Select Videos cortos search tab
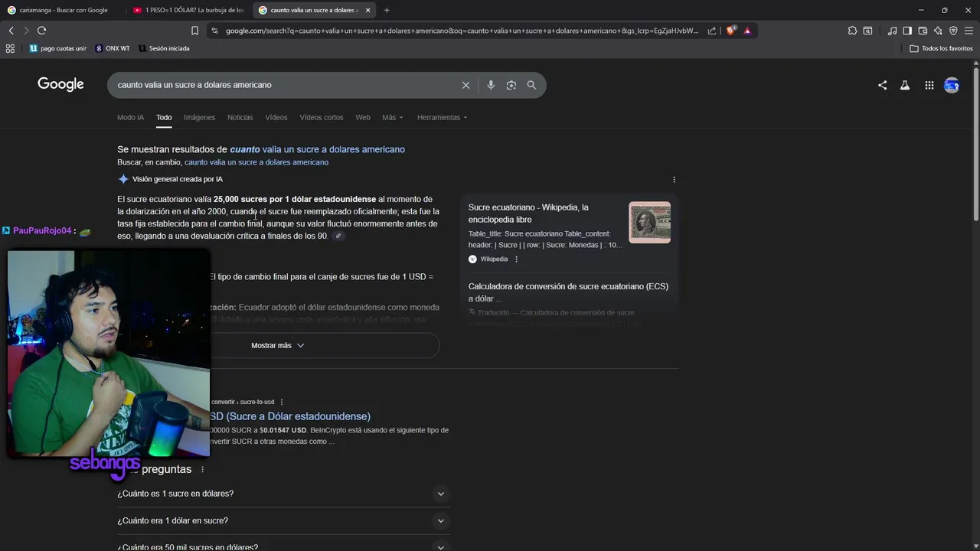 322,118
